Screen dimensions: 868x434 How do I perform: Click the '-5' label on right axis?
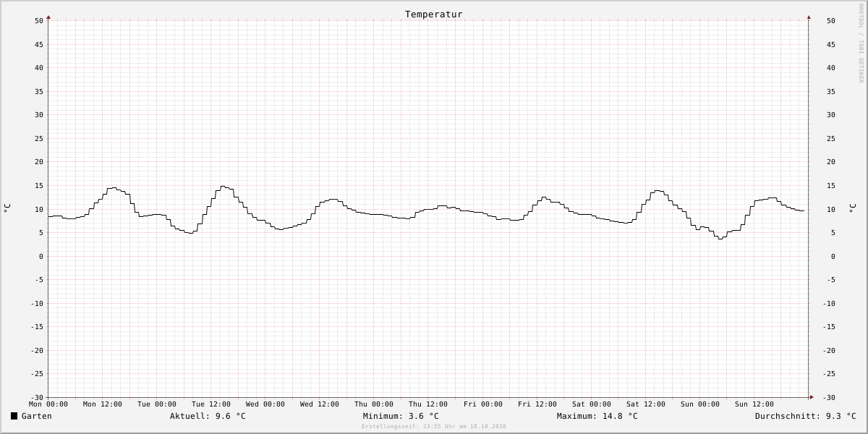click(x=830, y=280)
